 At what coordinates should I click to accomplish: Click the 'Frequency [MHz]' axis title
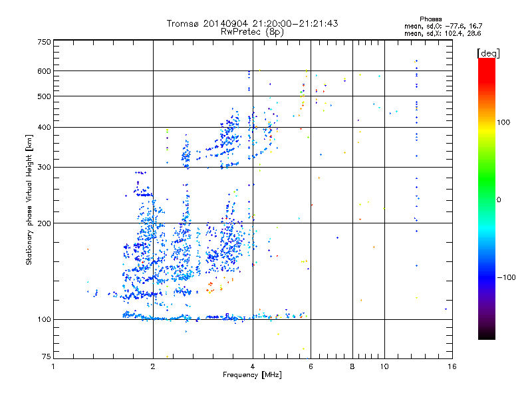252,375
